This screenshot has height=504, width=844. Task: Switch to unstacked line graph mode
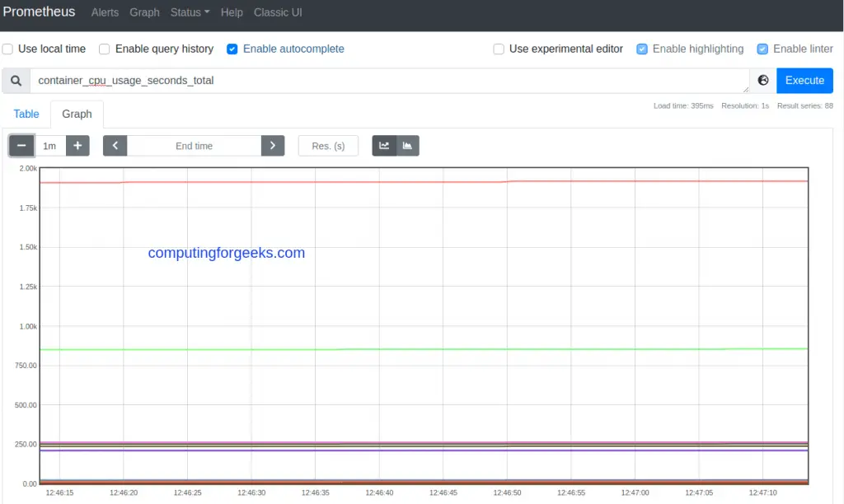[384, 146]
